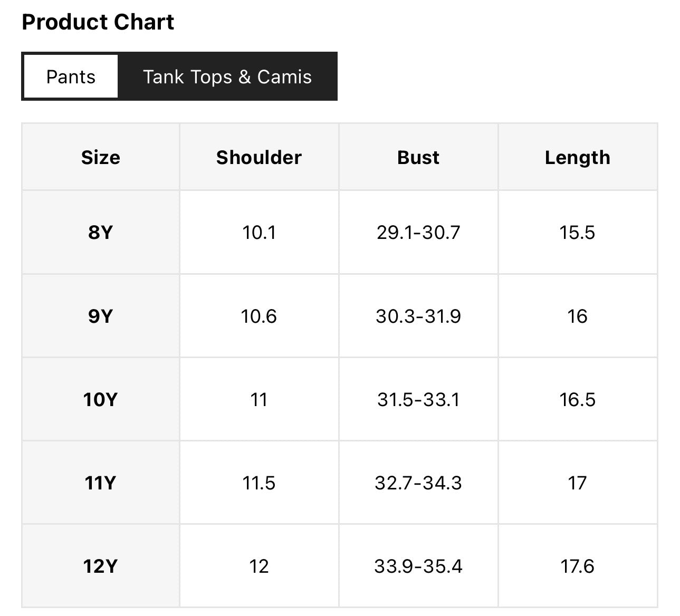Click the 10.6 shoulder value
680x616 pixels.
pos(259,316)
